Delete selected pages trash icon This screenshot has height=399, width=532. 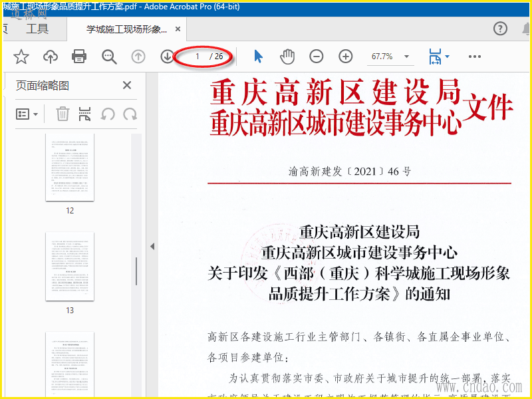(x=63, y=114)
